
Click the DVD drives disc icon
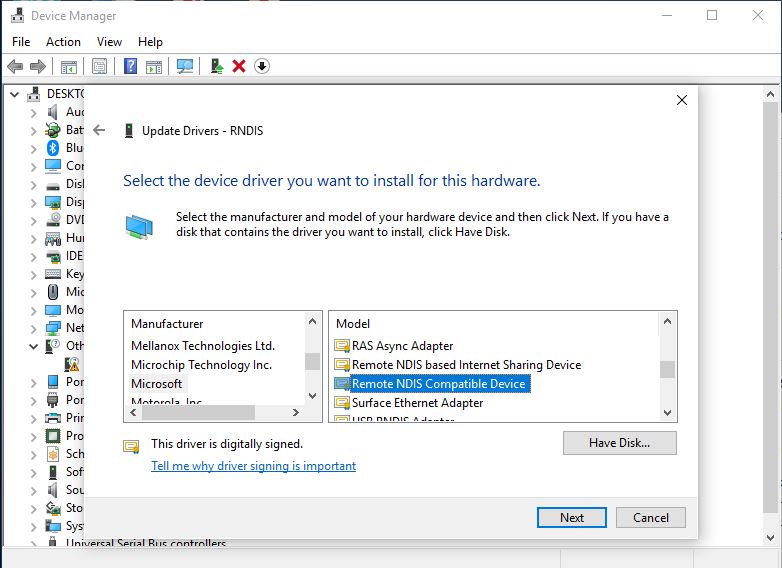[x=53, y=219]
